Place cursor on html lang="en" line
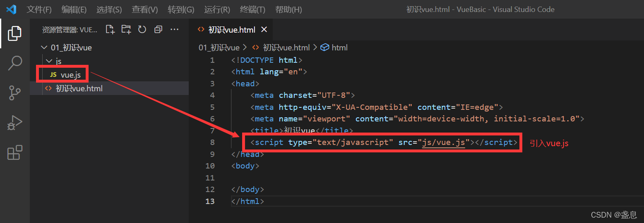This screenshot has height=223, width=644. coord(269,72)
